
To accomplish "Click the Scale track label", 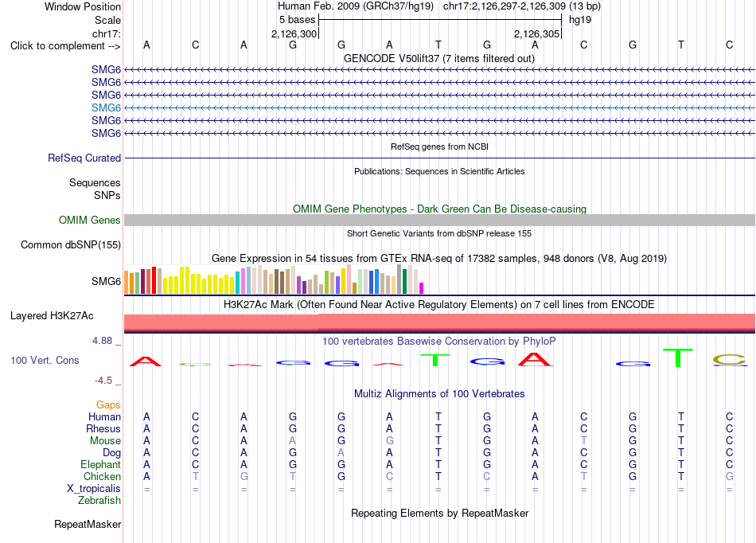I will [107, 20].
